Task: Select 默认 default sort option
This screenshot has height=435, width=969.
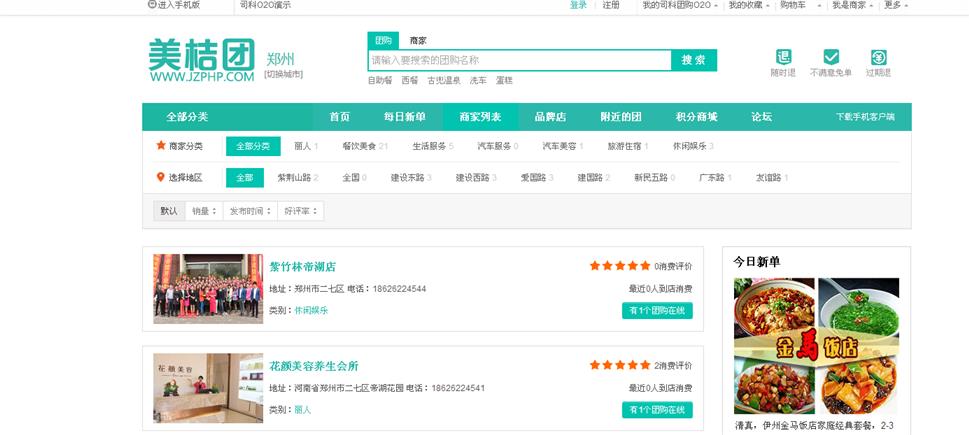Action: (x=168, y=211)
